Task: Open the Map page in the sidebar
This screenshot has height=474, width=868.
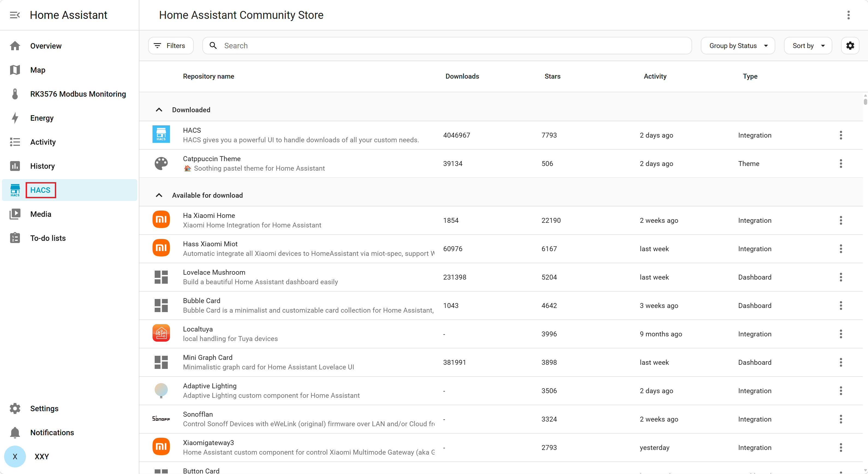Action: coord(69,70)
